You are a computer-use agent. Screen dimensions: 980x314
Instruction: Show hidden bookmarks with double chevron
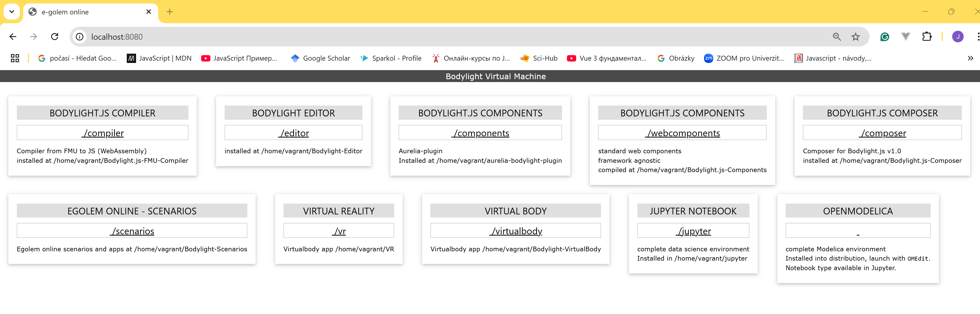(970, 58)
